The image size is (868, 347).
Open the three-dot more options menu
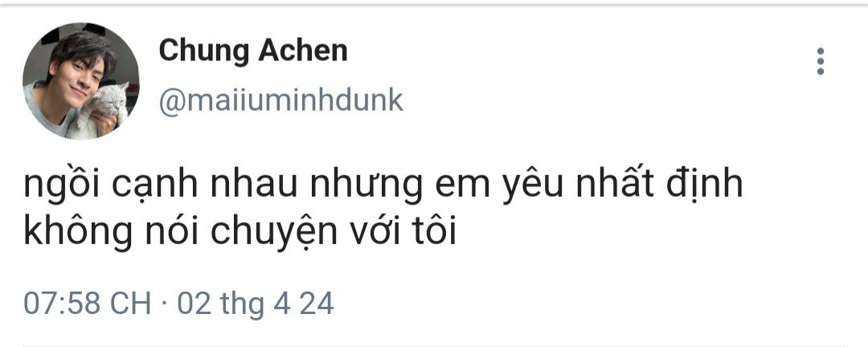(820, 61)
